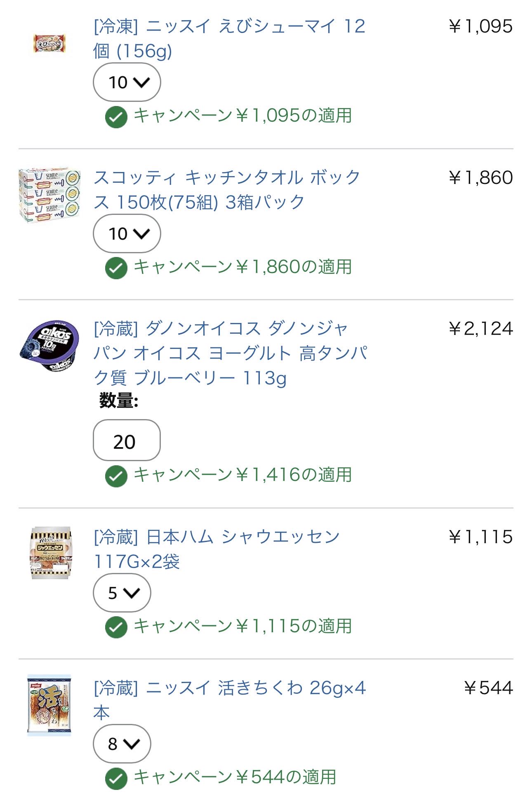The height and width of the screenshot is (806, 532).
Task: Click the Oikos blueberry yogurt thumbnail
Action: tap(50, 346)
